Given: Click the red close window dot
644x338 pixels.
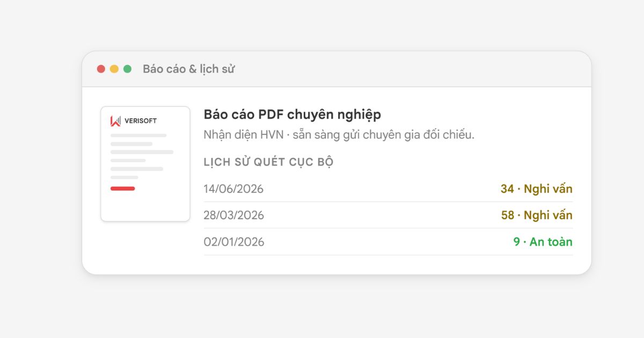Looking at the screenshot, I should coord(101,69).
